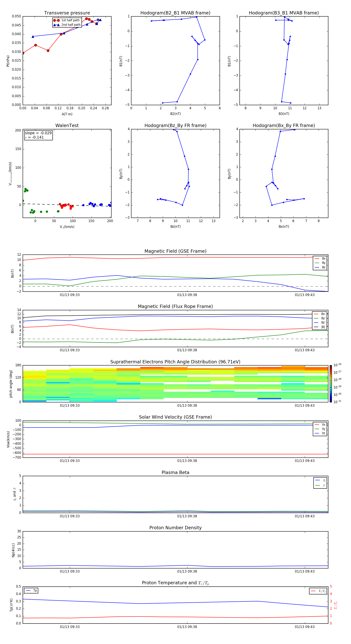Image resolution: width=351 pixels, height=644 pixels.
Task: Click the 'Magnetic Field (GSE Frame)' title
Action: click(x=175, y=251)
